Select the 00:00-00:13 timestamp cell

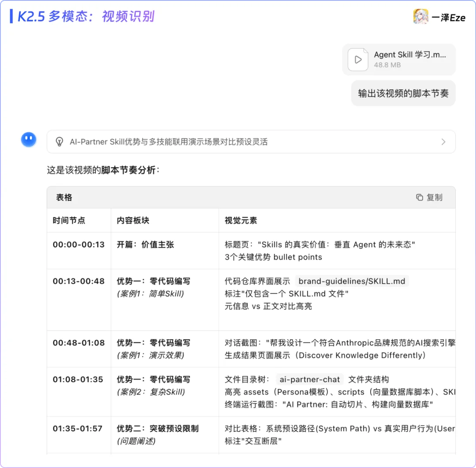[78, 245]
